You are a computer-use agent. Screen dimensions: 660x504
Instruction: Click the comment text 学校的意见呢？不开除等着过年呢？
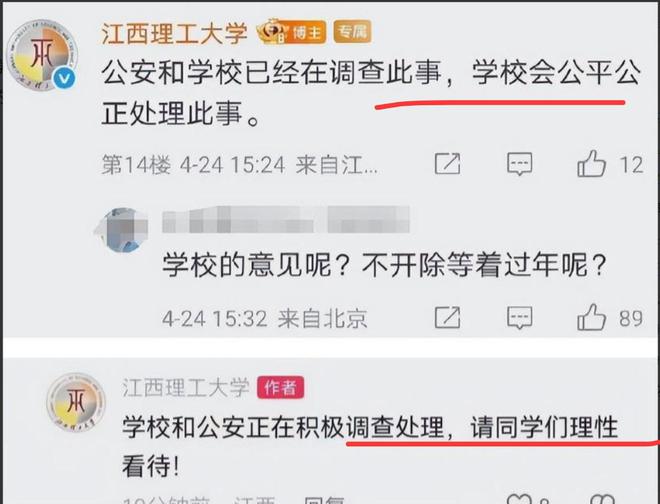click(x=384, y=265)
